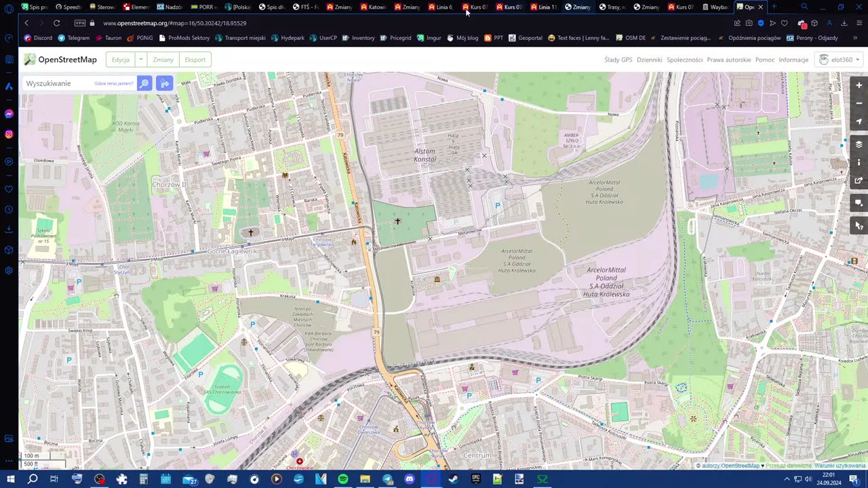Reload the current page
This screenshot has height=488, width=868.
pyautogui.click(x=56, y=23)
